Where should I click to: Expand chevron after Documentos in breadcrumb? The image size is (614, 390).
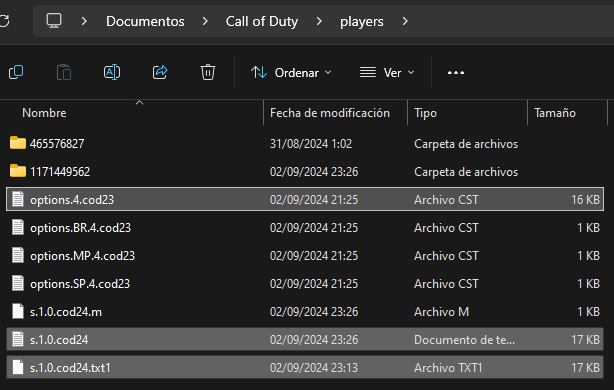(x=205, y=21)
